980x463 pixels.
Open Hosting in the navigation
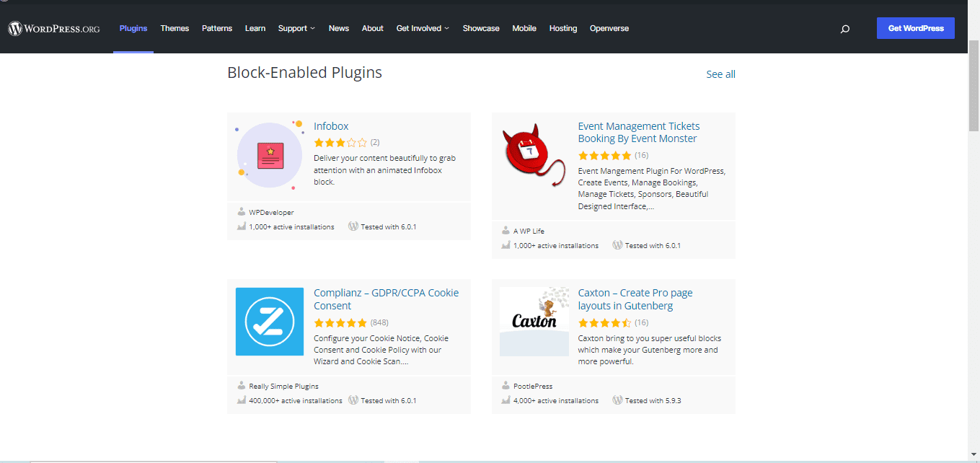[x=563, y=29]
